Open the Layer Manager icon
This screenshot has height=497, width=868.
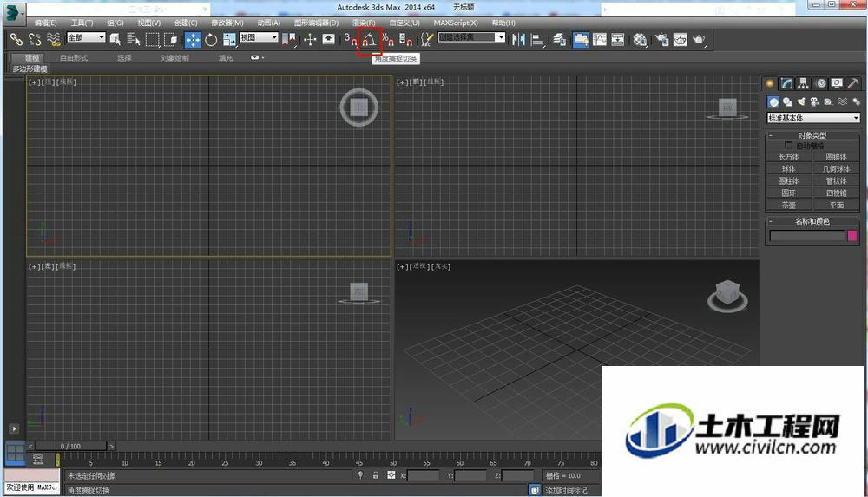coord(559,39)
